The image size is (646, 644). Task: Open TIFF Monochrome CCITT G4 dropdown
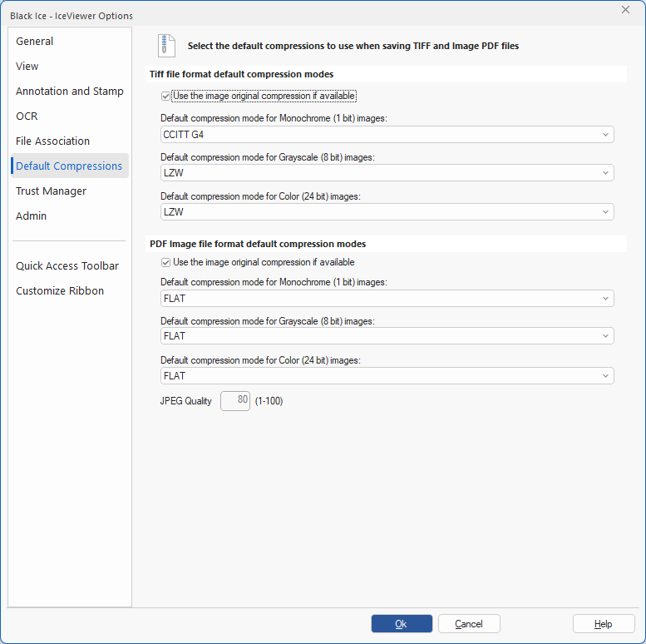[387, 135]
